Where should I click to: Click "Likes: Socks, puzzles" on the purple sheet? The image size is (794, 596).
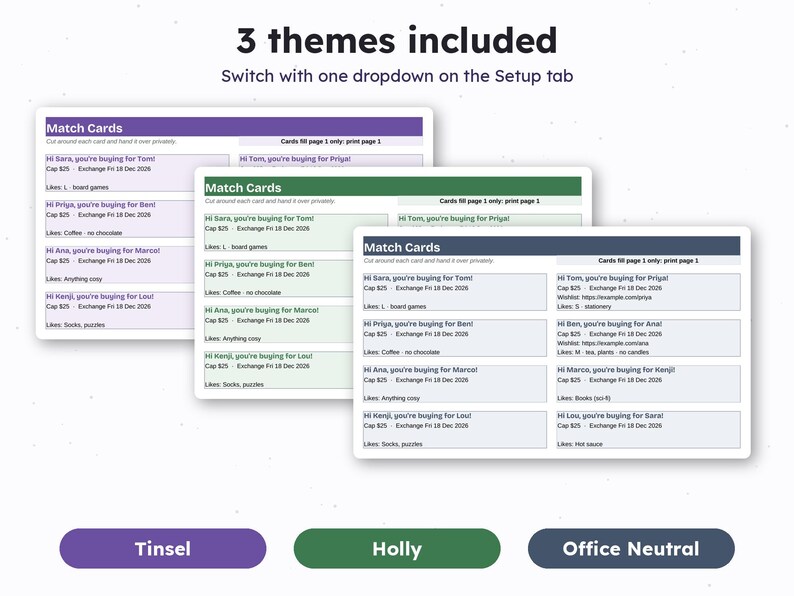75,325
